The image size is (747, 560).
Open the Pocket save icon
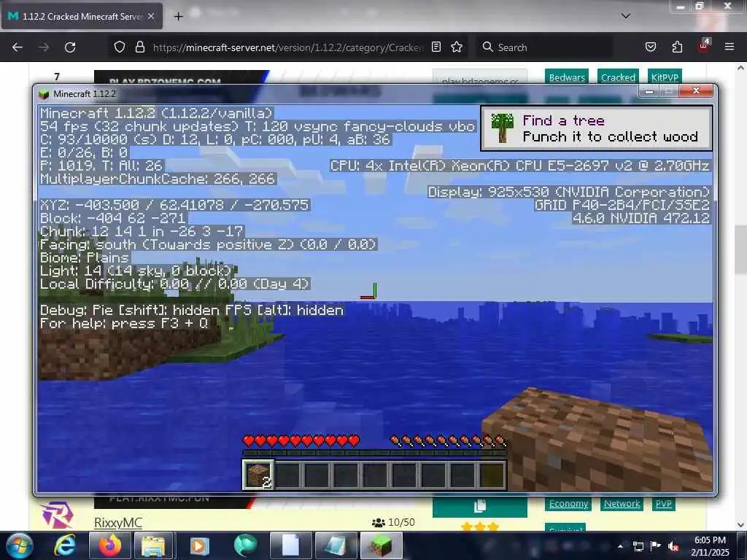click(650, 47)
